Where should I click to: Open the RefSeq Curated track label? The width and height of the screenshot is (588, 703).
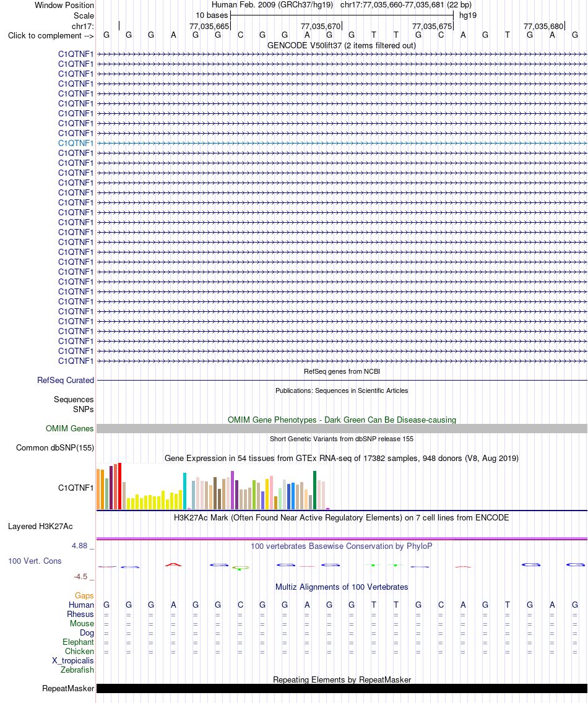coord(66,380)
